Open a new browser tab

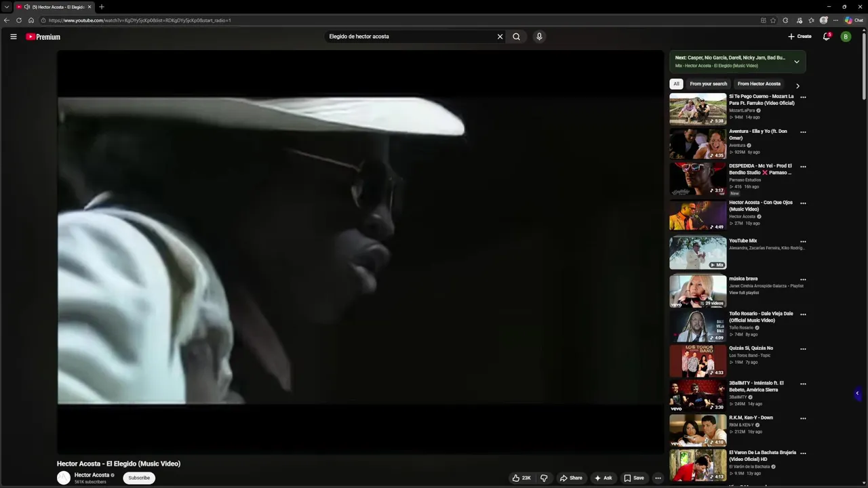101,7
